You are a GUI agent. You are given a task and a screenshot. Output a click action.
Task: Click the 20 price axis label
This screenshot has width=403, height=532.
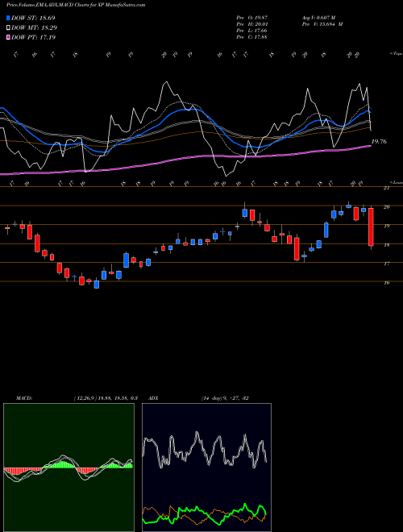coord(386,207)
